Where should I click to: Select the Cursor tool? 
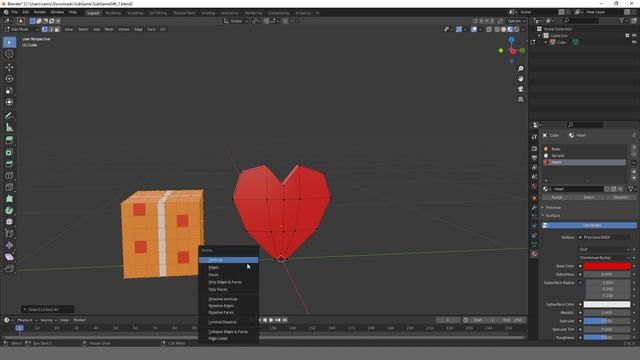[9, 54]
